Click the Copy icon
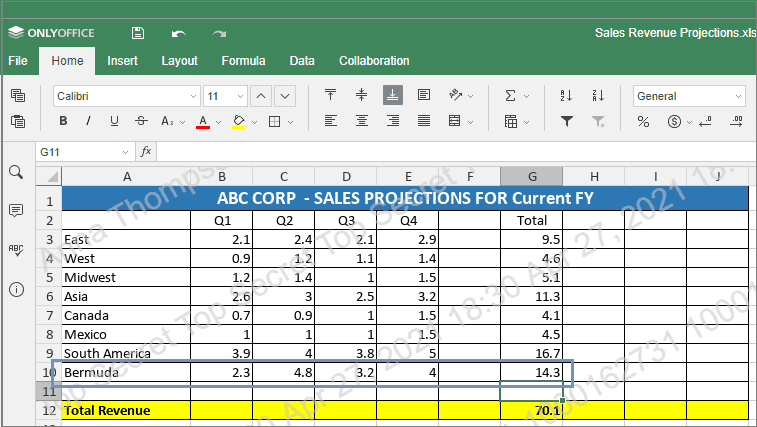The image size is (757, 427). (x=18, y=96)
